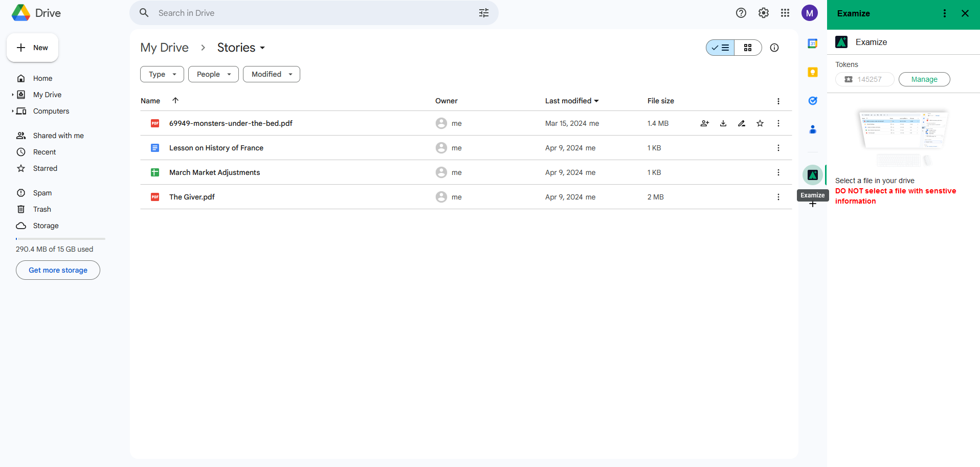Open the Settings gear icon

tap(764, 13)
